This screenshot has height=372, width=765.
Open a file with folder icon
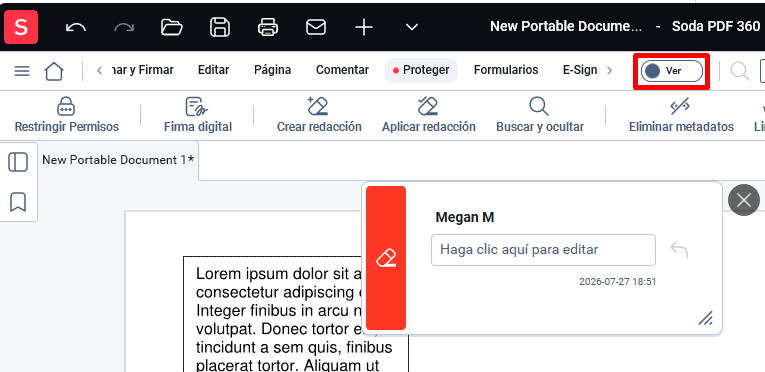tap(172, 27)
